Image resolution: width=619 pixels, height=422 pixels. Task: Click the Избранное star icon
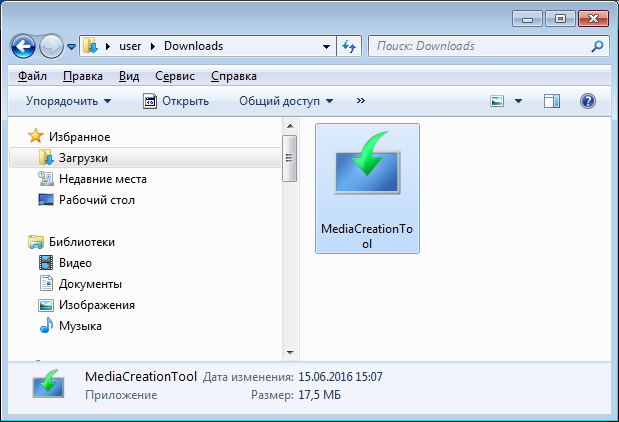click(36, 136)
